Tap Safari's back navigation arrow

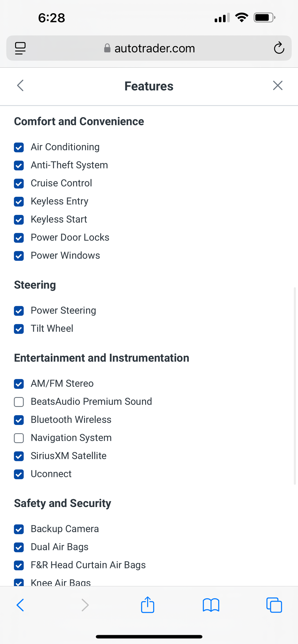click(x=20, y=605)
